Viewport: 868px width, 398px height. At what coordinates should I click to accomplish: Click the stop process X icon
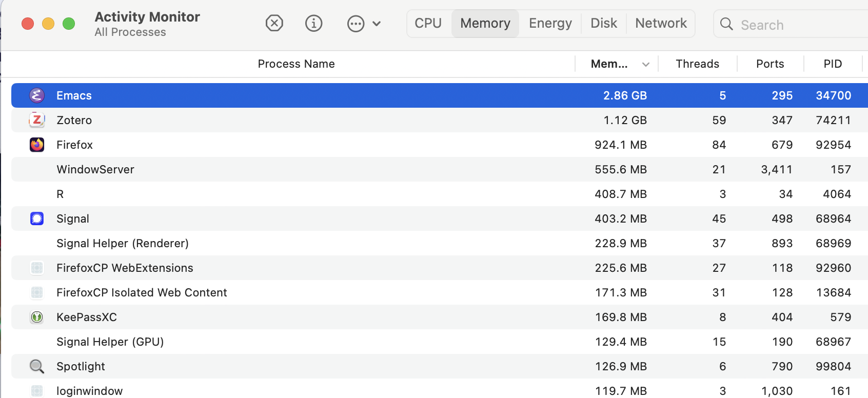[x=274, y=23]
